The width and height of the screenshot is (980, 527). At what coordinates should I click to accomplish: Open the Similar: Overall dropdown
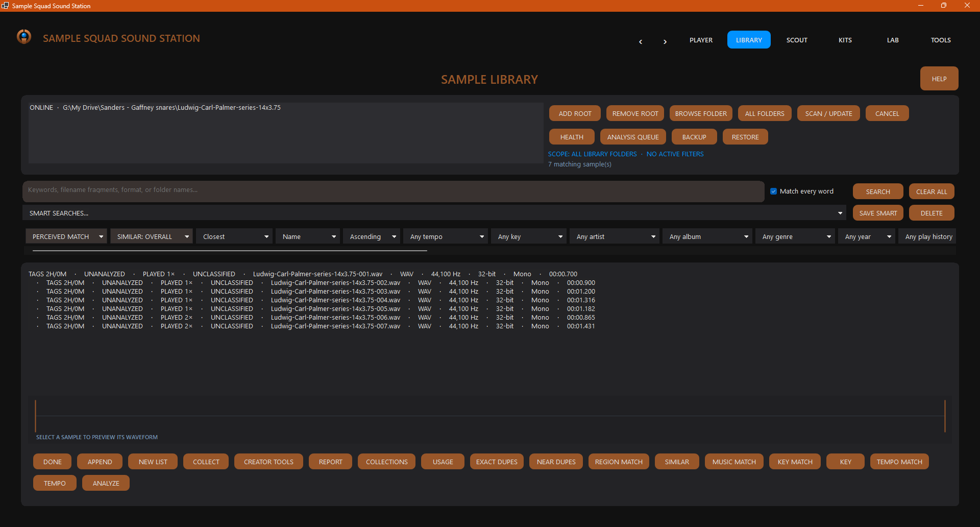[152, 236]
